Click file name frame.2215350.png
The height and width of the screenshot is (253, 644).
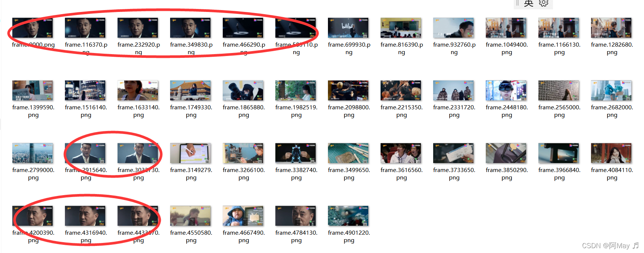tap(401, 111)
